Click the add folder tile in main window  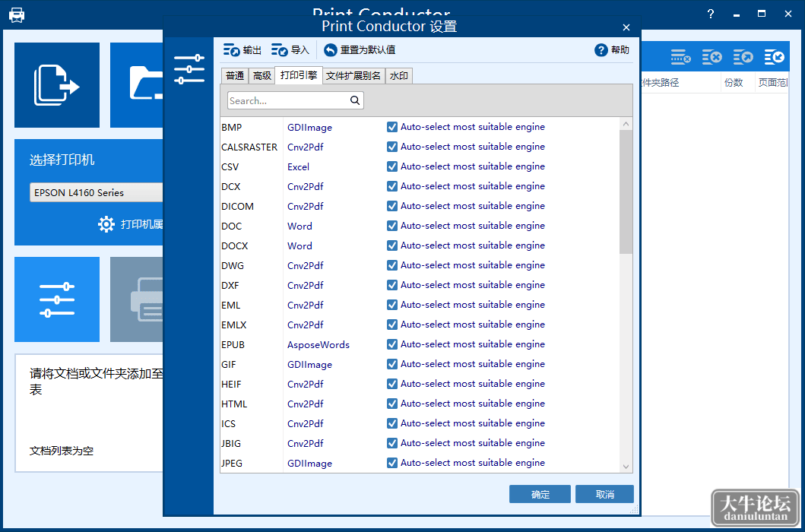point(137,85)
